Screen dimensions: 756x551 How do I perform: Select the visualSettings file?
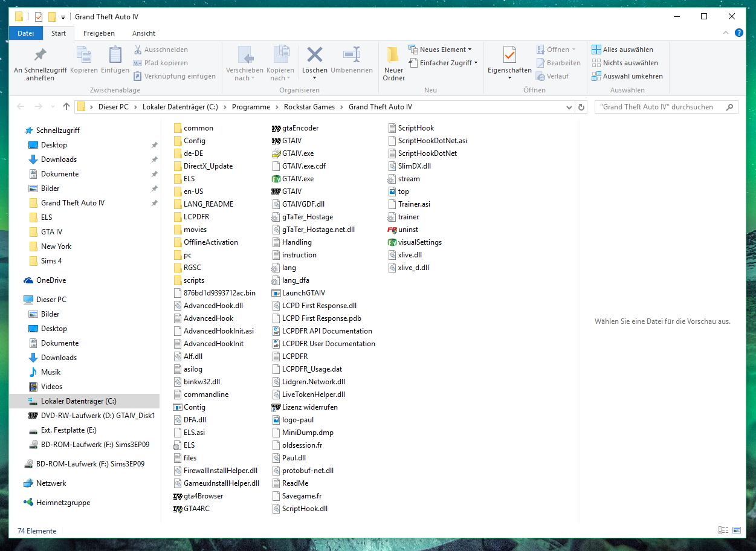coord(415,242)
